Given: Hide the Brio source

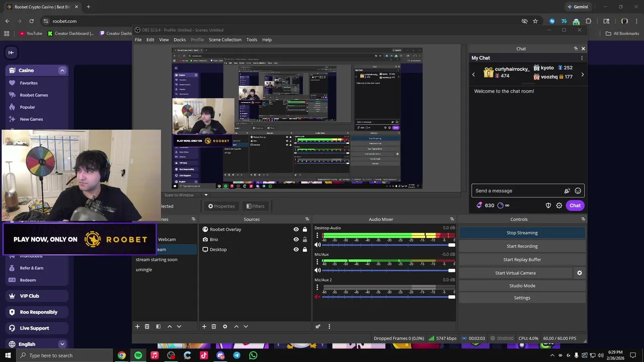Looking at the screenshot, I should 296,239.
